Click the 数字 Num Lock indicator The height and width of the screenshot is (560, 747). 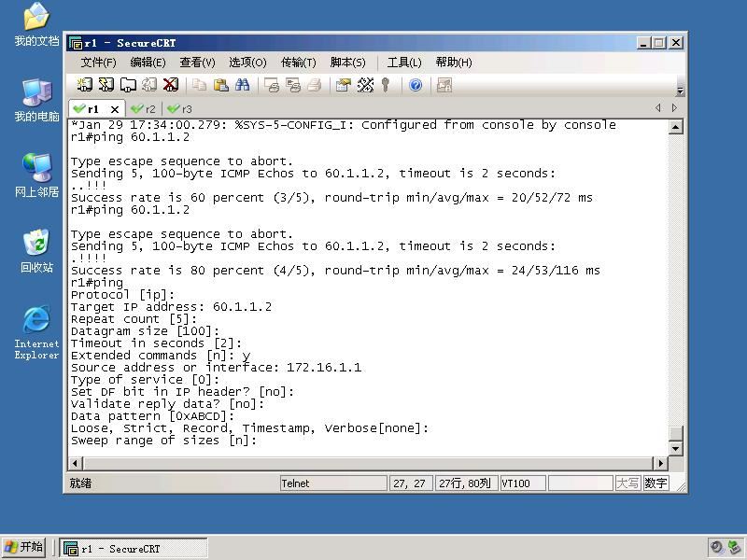coord(655,483)
